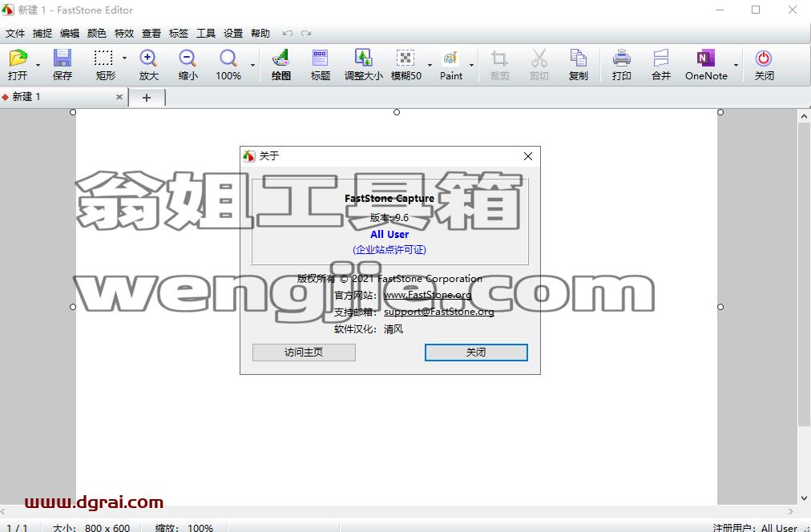Close the 新建 1 tab with its x

[119, 97]
